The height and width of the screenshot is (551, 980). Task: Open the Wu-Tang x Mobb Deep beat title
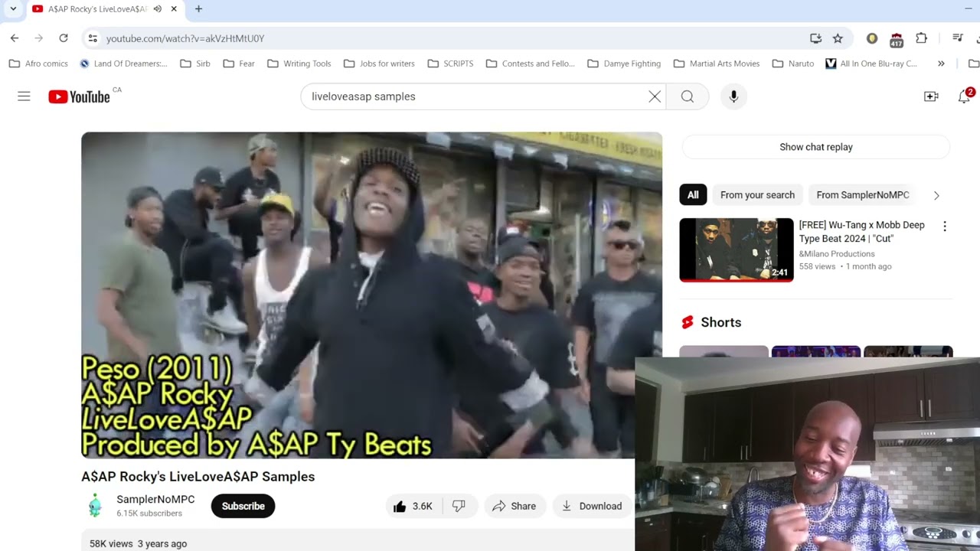click(x=861, y=232)
